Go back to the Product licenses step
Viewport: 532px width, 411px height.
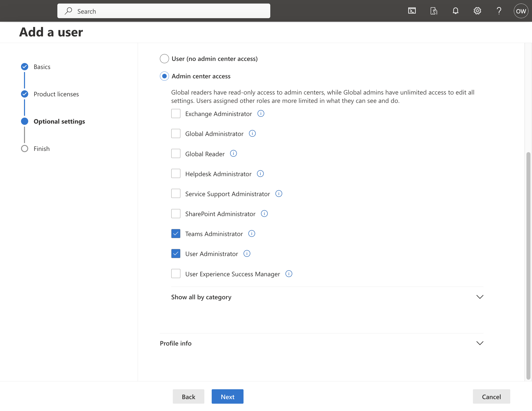click(56, 94)
